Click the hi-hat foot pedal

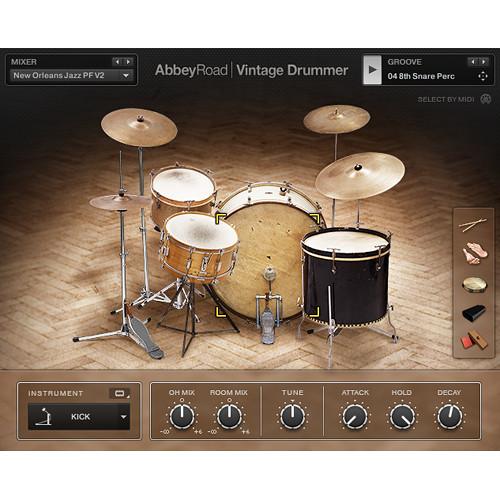click(146, 337)
